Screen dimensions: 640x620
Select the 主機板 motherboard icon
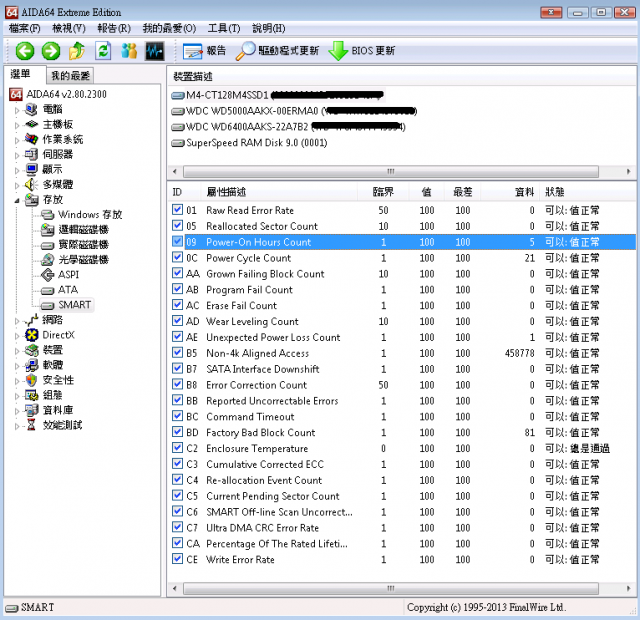click(x=31, y=124)
